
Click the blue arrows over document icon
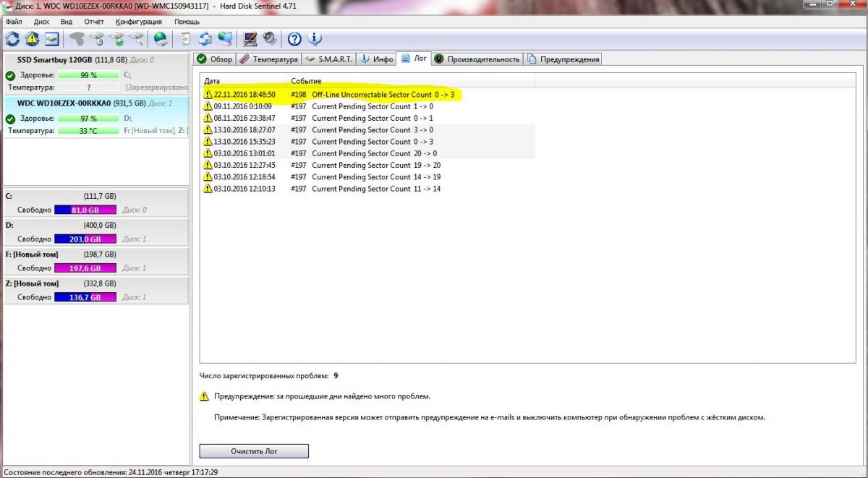tap(205, 38)
